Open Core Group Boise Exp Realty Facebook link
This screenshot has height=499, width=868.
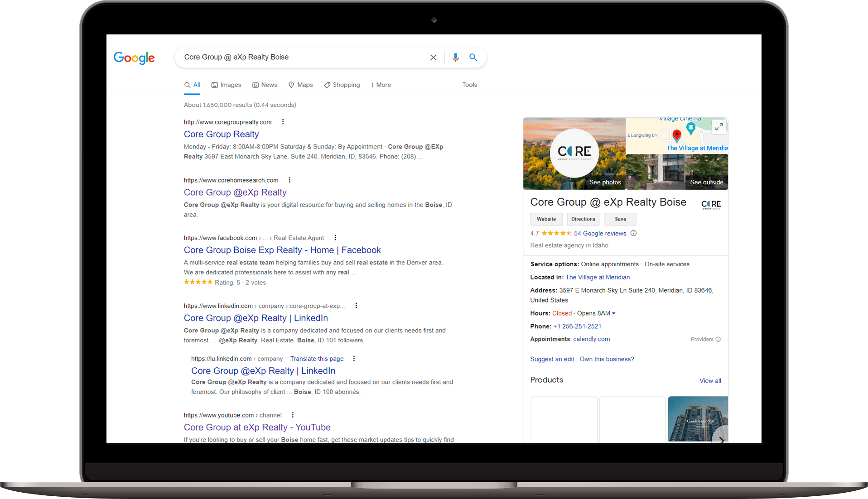point(282,250)
